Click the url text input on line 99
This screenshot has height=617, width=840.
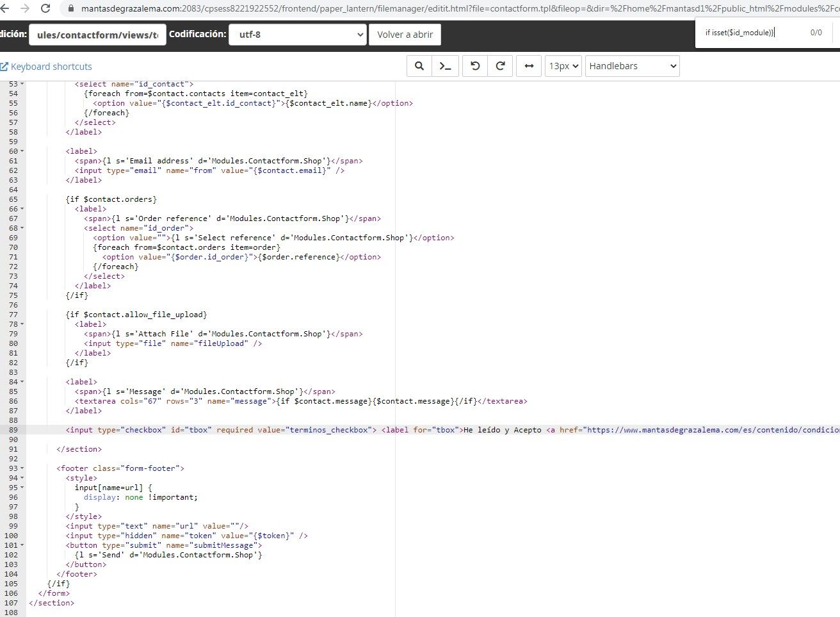click(157, 526)
